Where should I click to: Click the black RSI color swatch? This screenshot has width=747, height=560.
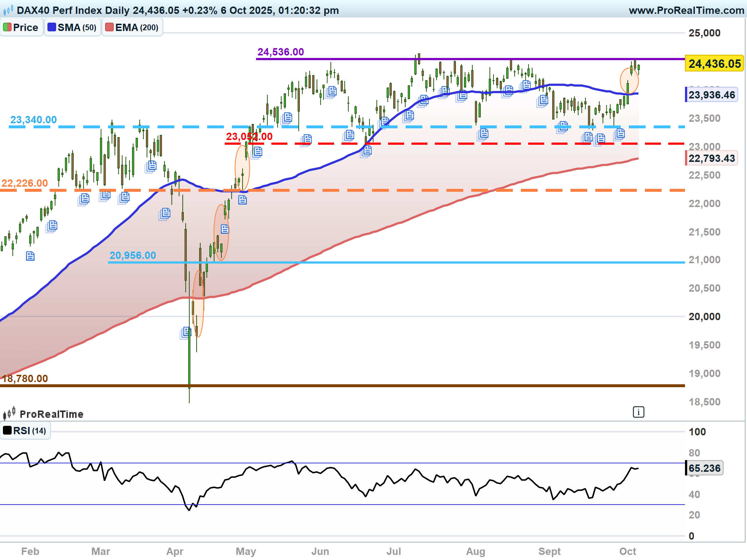[x=7, y=431]
